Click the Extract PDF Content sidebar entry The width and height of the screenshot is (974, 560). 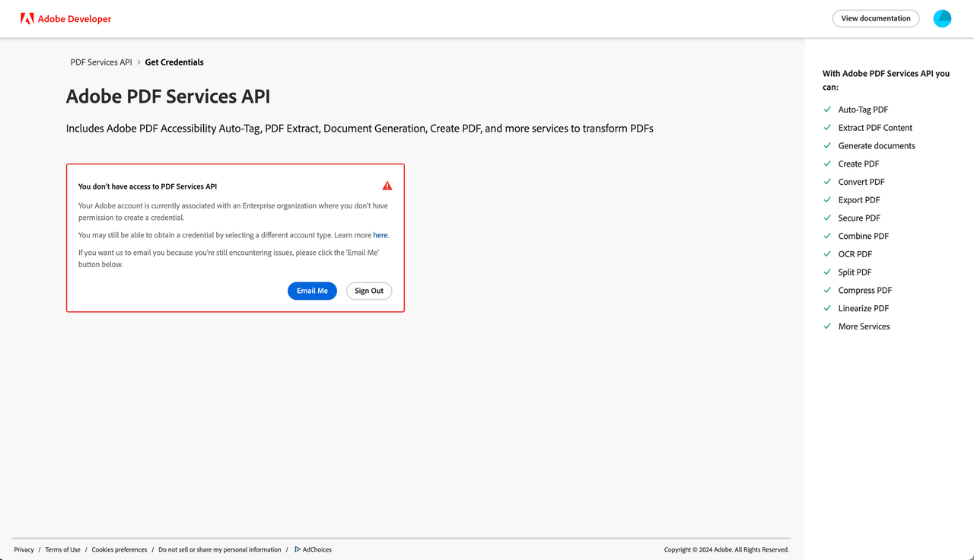click(875, 127)
